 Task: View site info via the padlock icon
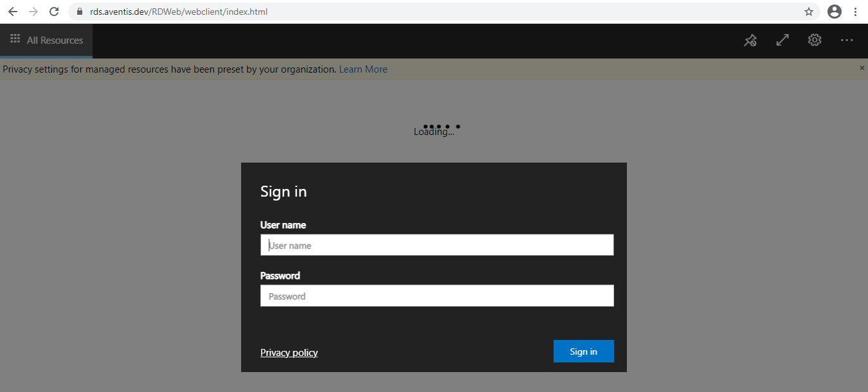80,12
